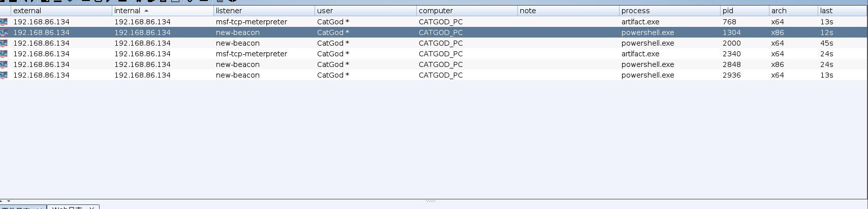Click the beacon icon for pid 1304
The height and width of the screenshot is (209, 868).
pos(4,32)
